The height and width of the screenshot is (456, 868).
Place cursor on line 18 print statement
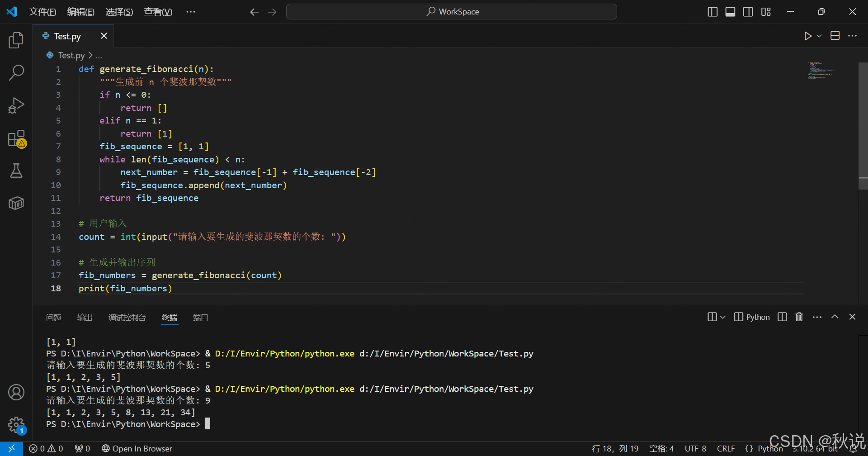point(125,289)
